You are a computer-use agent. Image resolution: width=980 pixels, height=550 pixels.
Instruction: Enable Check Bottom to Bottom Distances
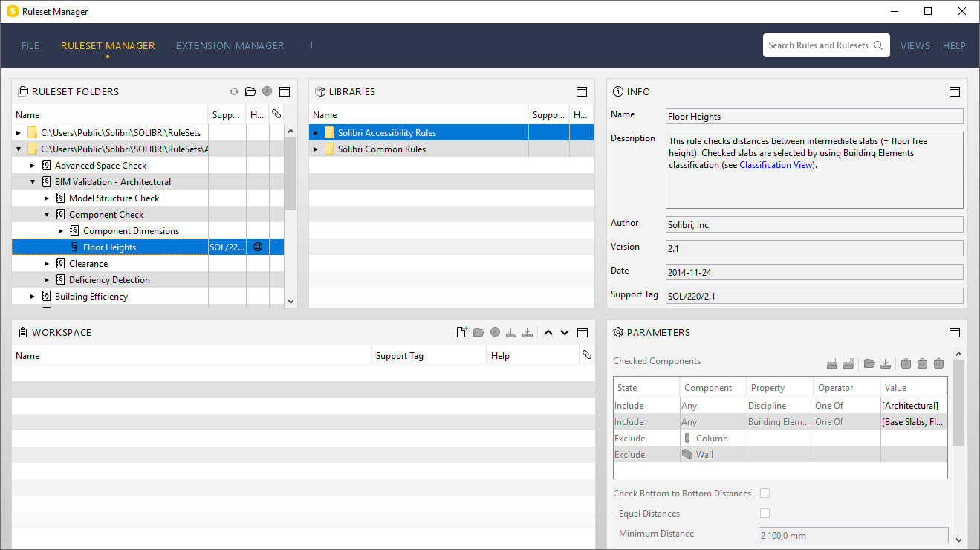pyautogui.click(x=765, y=494)
